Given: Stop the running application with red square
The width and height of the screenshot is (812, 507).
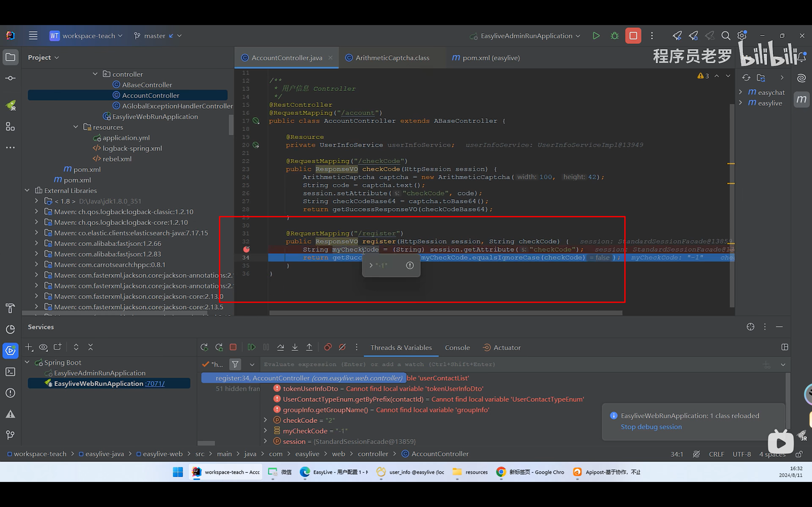Looking at the screenshot, I should coord(633,36).
